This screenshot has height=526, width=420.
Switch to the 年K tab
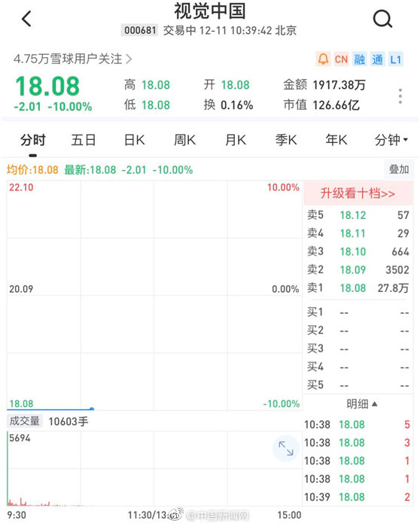(336, 140)
